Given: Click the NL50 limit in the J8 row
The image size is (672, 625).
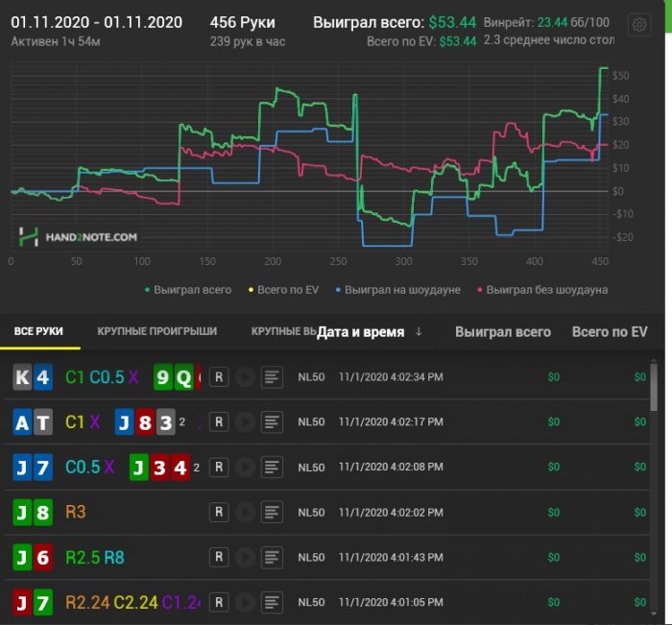Looking at the screenshot, I should point(311,513).
